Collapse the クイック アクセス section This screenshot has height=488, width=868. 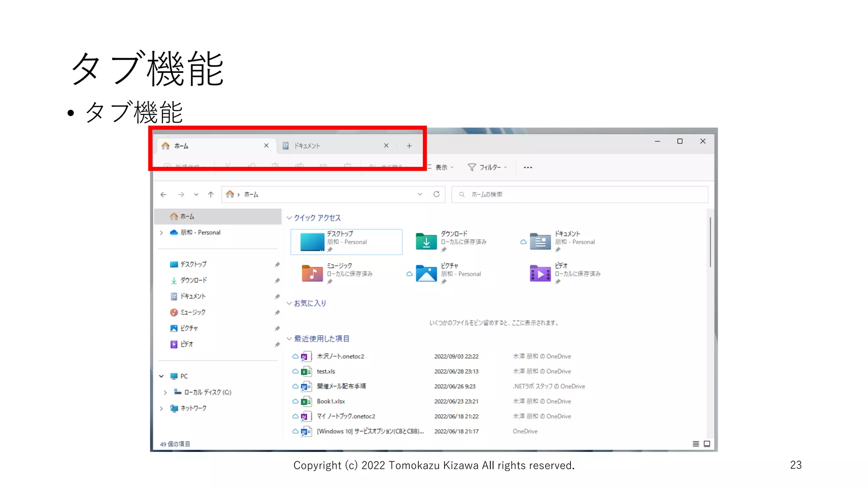(x=289, y=218)
